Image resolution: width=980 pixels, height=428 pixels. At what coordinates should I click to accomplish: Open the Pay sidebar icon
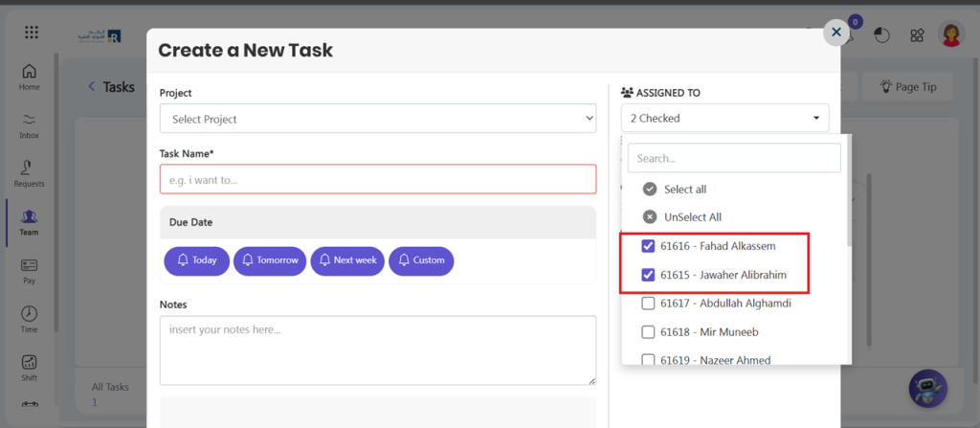point(30,270)
